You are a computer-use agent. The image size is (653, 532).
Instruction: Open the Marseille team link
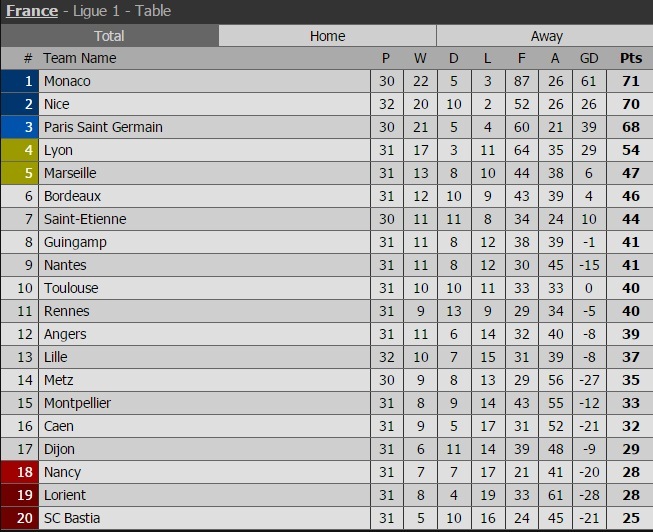[70, 173]
